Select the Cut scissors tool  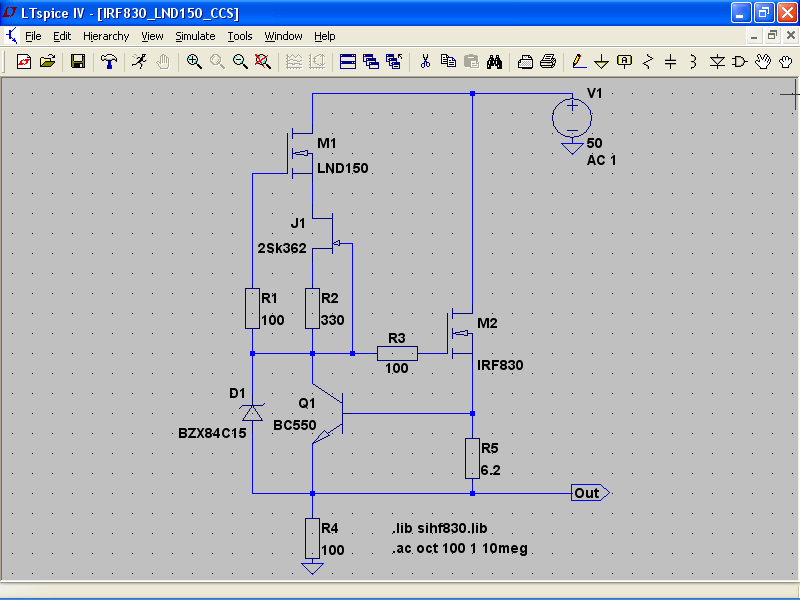coord(425,62)
